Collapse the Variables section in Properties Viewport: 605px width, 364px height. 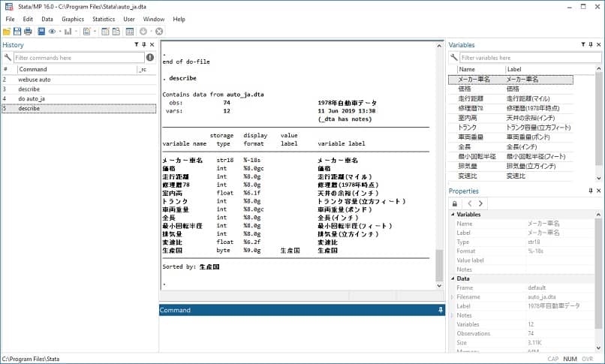[453, 215]
